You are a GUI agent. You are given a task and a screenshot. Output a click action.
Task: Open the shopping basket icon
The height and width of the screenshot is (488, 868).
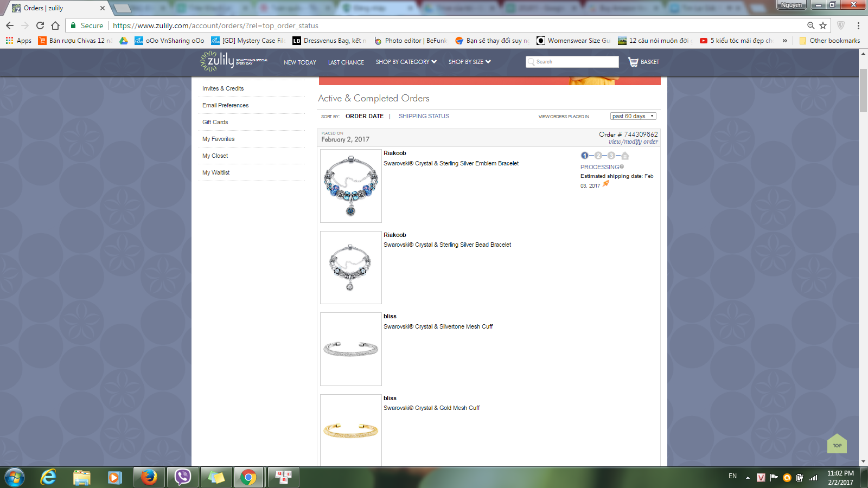coord(633,62)
